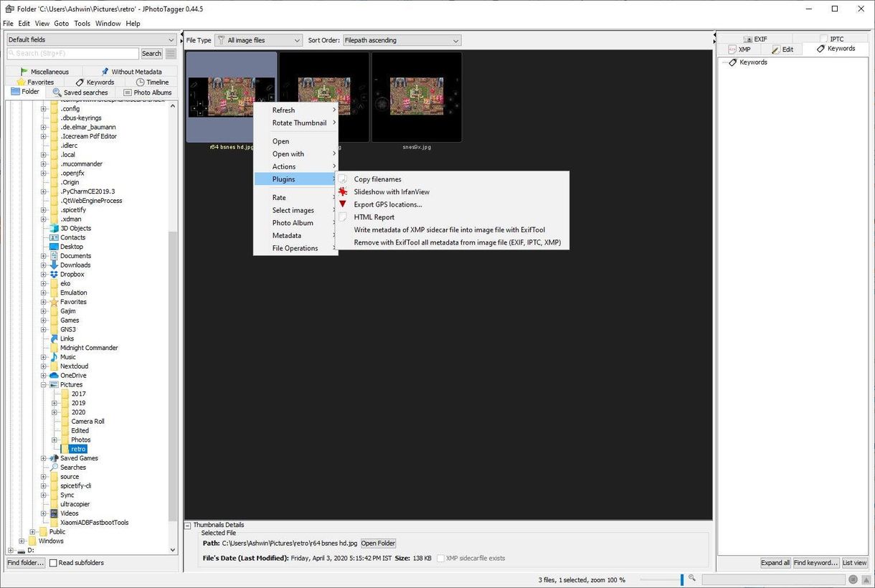Click the pencil icon on Edit tab
This screenshot has height=588, width=875.
[x=776, y=49]
